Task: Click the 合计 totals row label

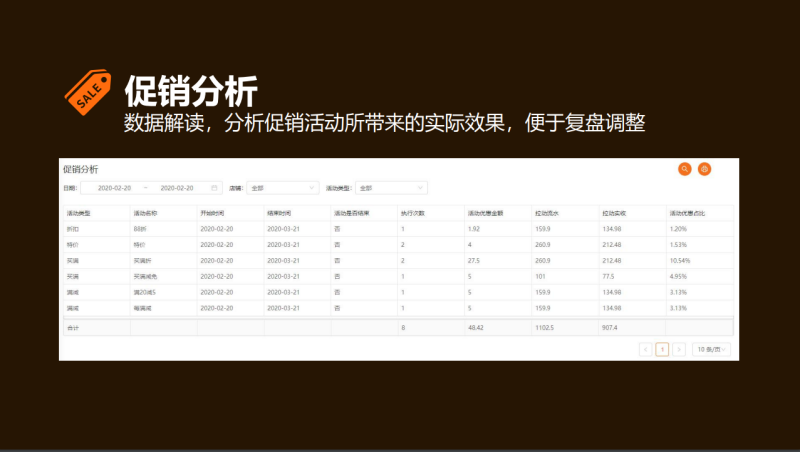Action: click(x=72, y=328)
